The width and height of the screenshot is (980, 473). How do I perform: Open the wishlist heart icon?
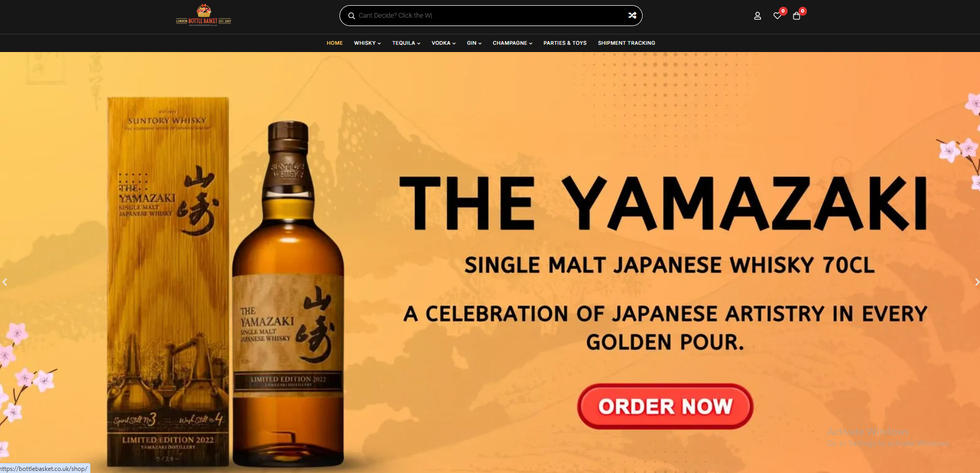tap(777, 16)
